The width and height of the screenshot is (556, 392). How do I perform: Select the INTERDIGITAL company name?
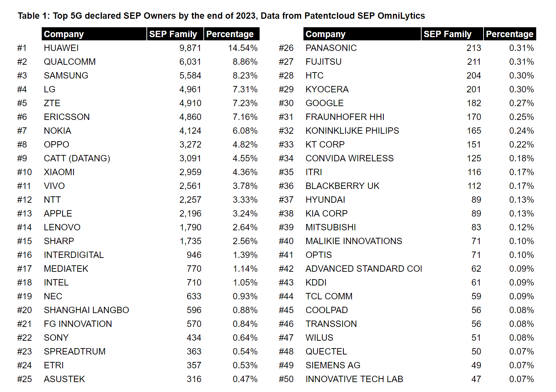point(74,255)
